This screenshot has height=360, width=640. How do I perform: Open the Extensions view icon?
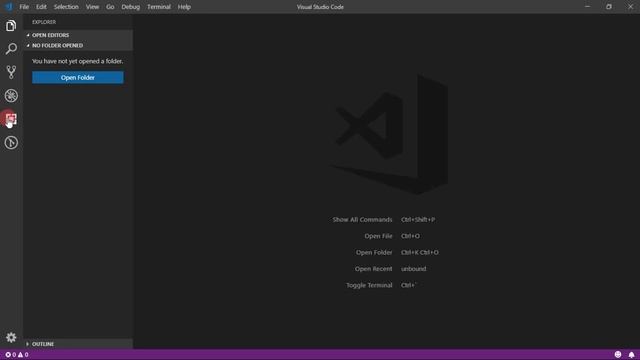(x=11, y=119)
